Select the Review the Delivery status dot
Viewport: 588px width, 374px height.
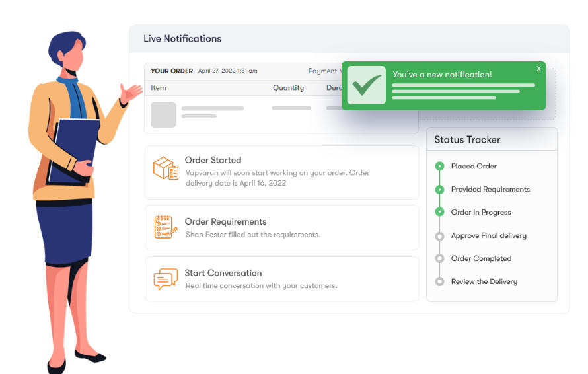(439, 281)
